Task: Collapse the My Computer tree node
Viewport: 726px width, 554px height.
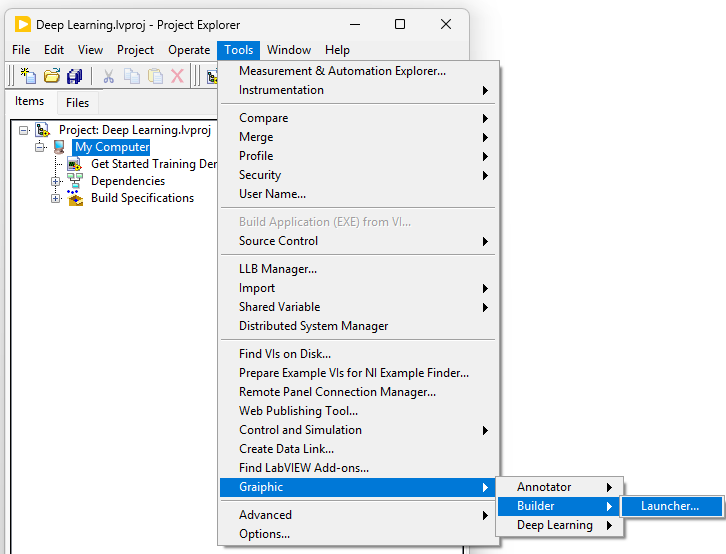Action: (x=41, y=147)
